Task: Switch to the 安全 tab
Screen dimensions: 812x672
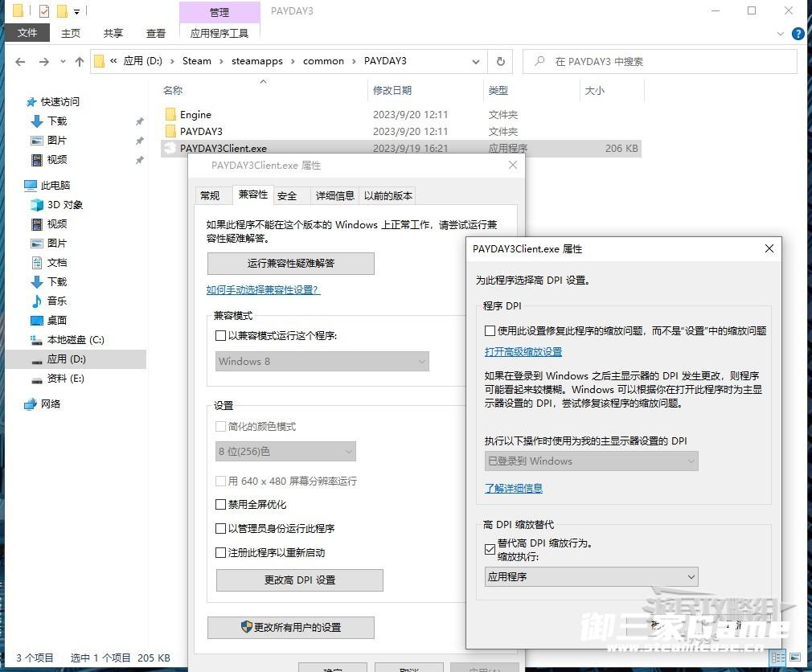Action: 287,195
